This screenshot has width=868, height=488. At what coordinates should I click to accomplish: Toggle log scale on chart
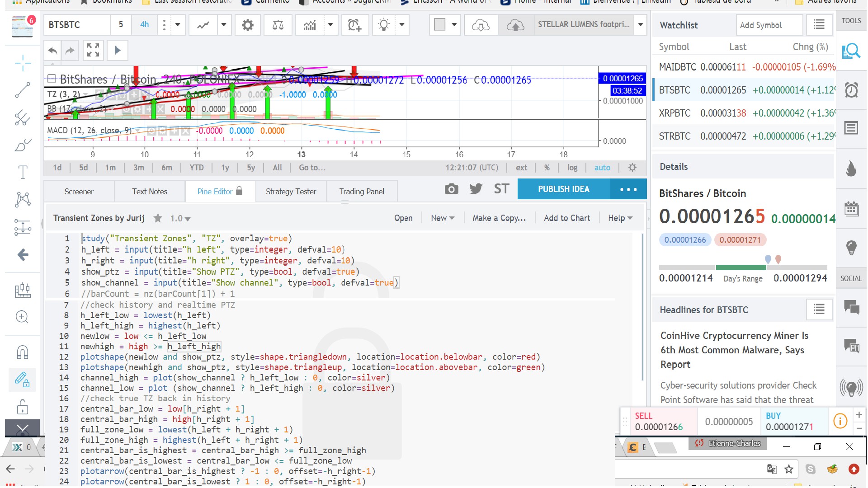click(x=572, y=168)
